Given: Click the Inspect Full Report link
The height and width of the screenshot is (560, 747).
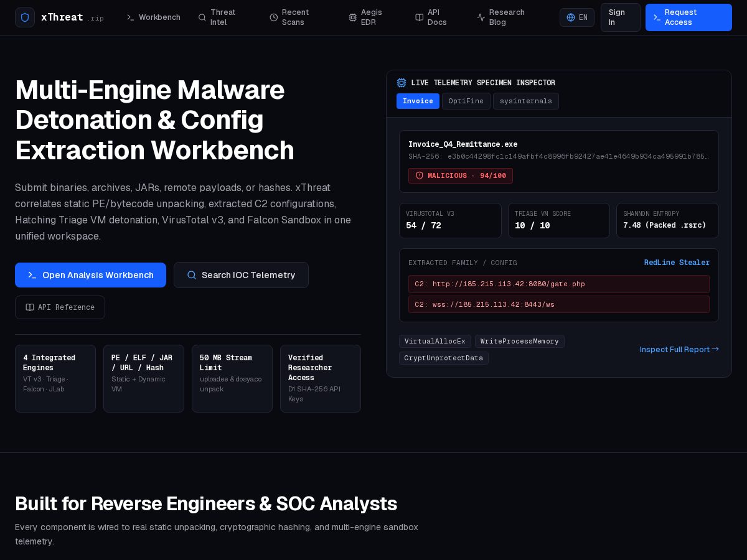Looking at the screenshot, I should pyautogui.click(x=679, y=350).
